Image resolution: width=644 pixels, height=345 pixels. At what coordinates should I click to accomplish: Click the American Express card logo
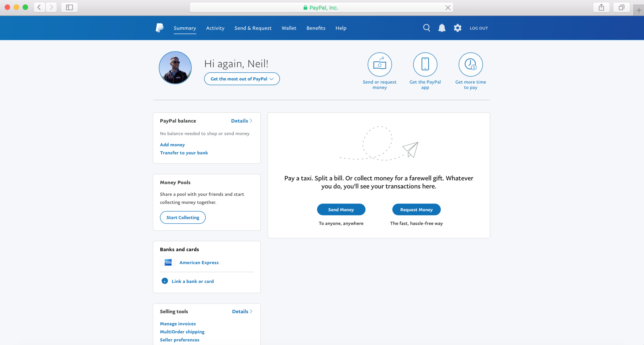point(168,262)
